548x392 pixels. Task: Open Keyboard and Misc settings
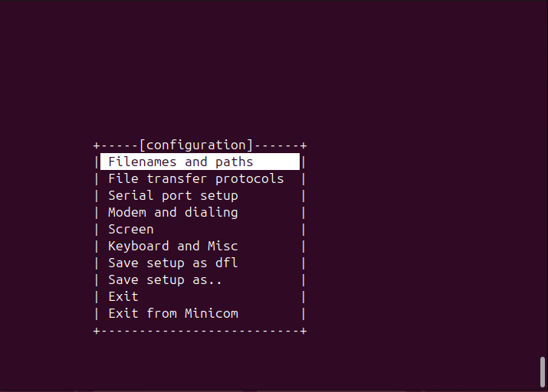(172, 246)
